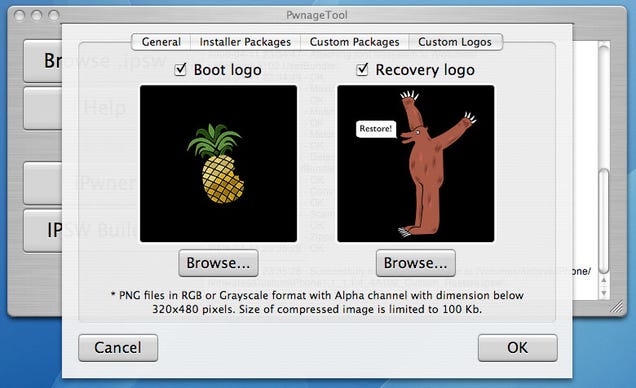Open the Installer Packages tab
This screenshot has height=388, width=636.
click(245, 42)
